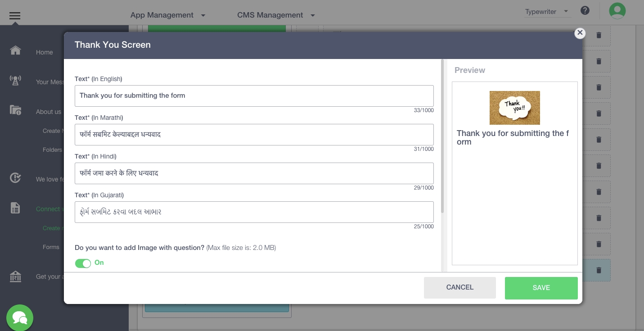
Task: Click the help question mark icon
Action: point(585,11)
